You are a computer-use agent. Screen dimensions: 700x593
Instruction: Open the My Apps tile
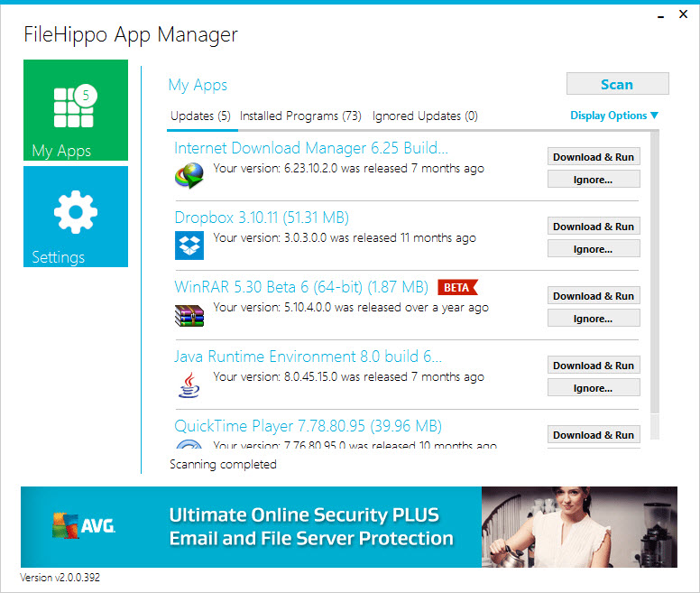click(x=76, y=110)
